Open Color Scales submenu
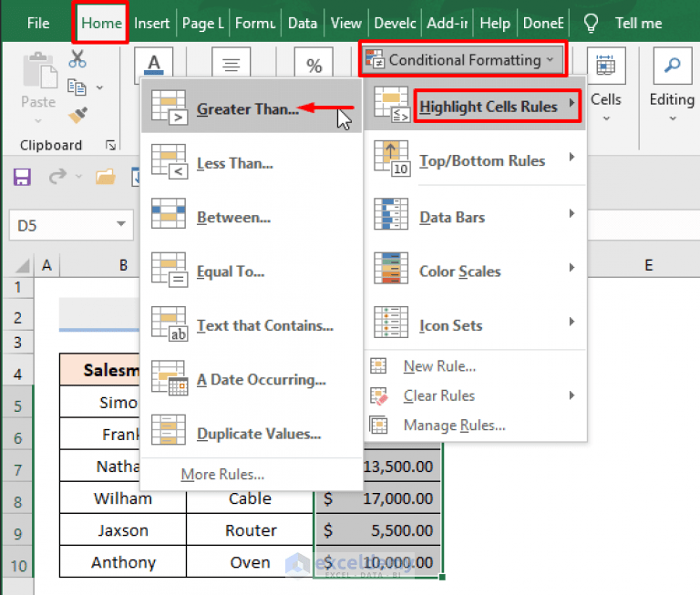700x595 pixels. pyautogui.click(x=475, y=270)
